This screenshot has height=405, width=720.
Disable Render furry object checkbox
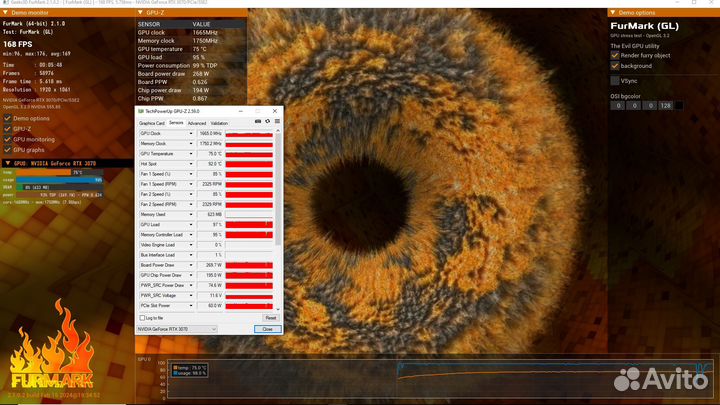pos(615,56)
